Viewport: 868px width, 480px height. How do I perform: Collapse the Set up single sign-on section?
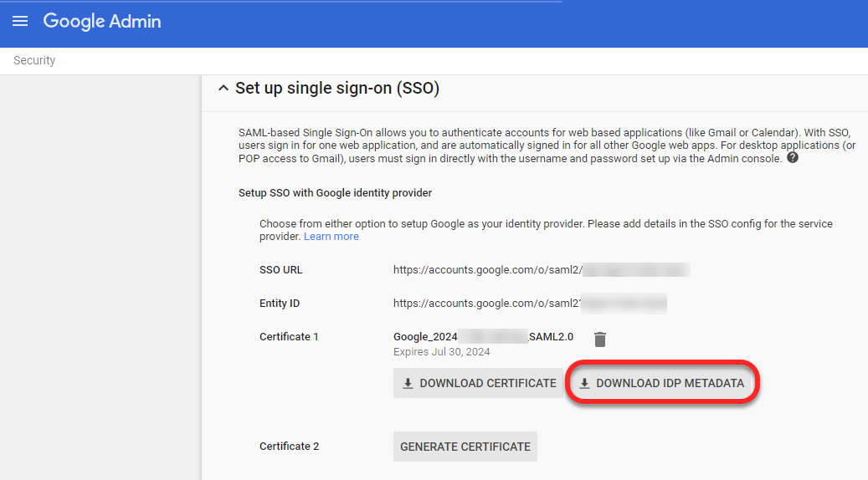click(x=223, y=88)
